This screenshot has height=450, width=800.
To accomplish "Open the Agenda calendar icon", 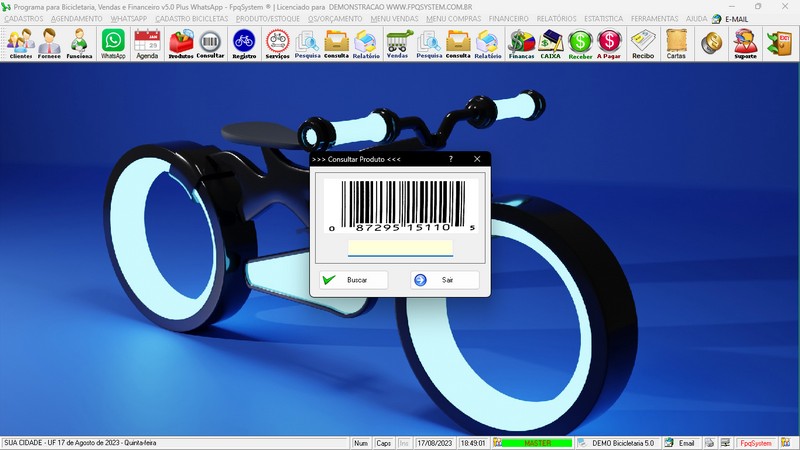I will click(147, 44).
